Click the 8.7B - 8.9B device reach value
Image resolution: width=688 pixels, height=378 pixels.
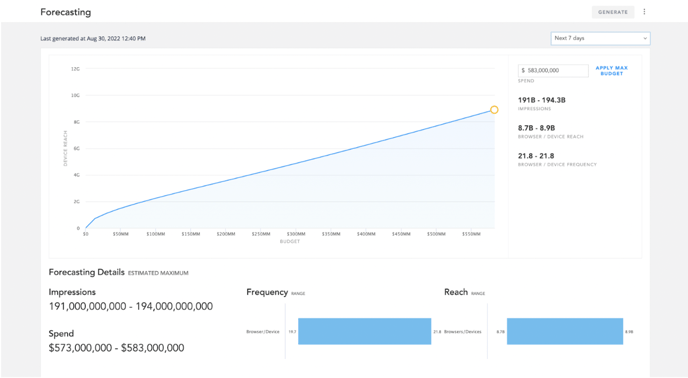click(536, 128)
